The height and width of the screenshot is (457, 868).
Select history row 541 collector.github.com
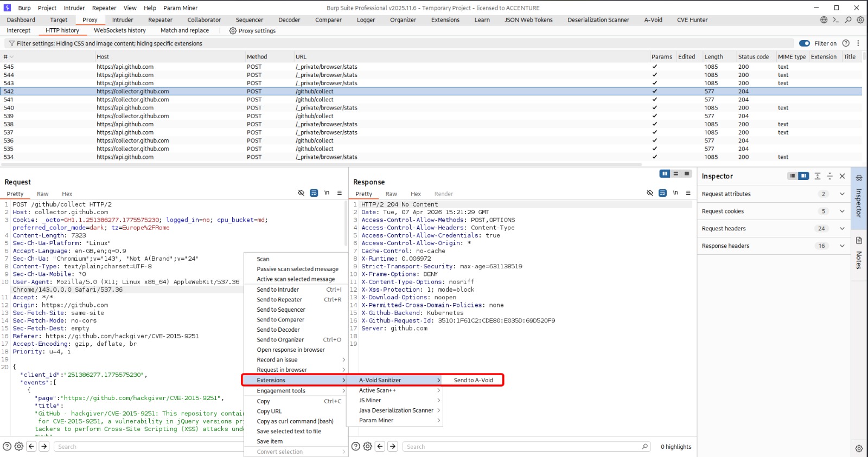tap(432, 99)
